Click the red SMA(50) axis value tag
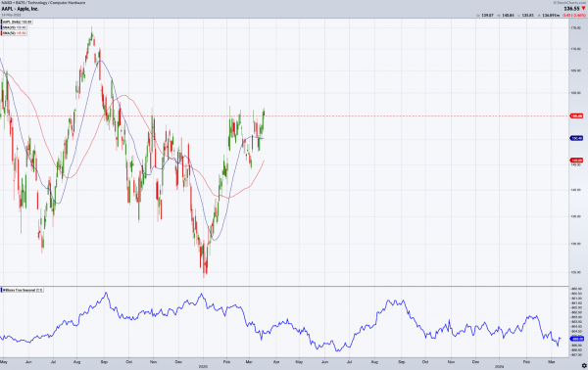 tap(576, 161)
